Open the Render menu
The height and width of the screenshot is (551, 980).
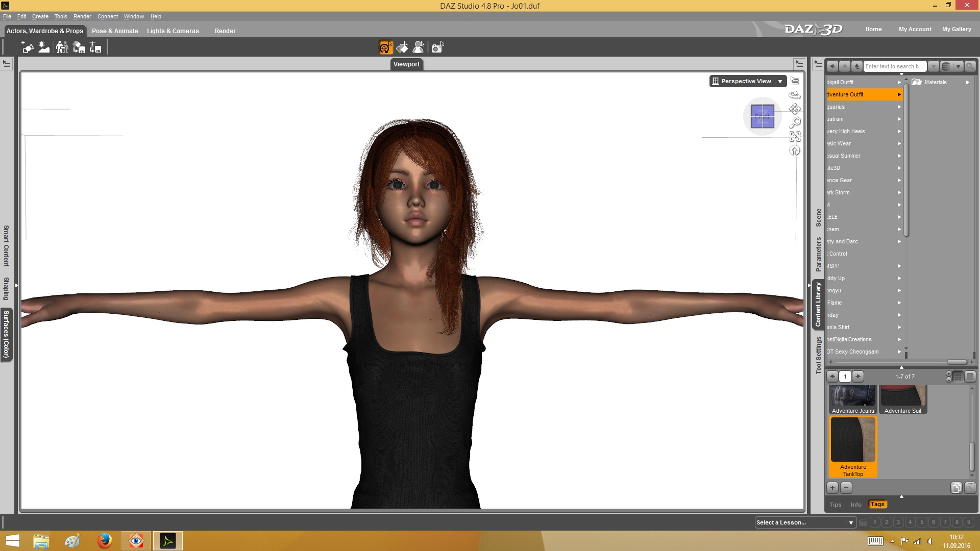82,16
